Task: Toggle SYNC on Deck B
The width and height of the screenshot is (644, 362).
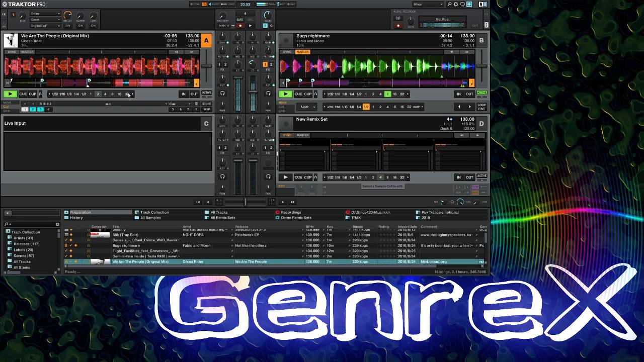Action: tap(287, 52)
